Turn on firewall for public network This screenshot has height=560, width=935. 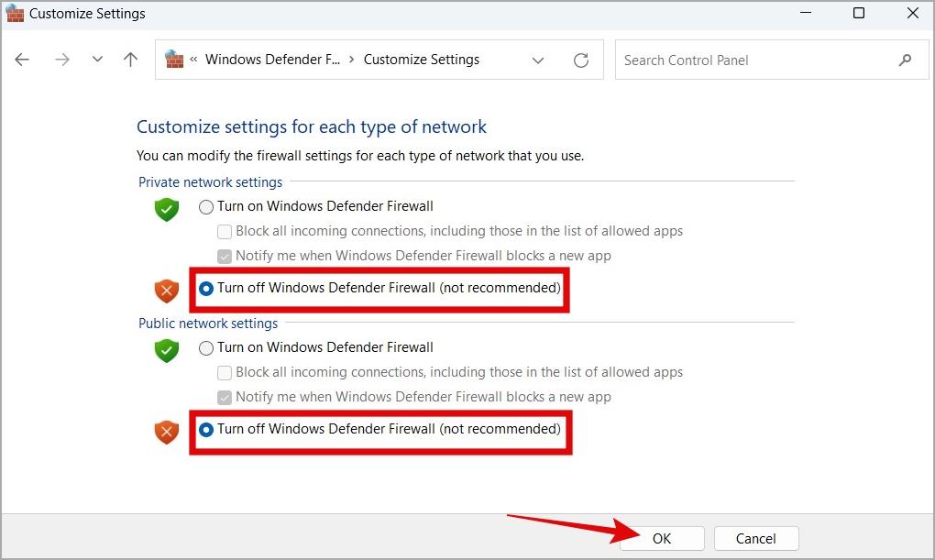pyautogui.click(x=205, y=348)
